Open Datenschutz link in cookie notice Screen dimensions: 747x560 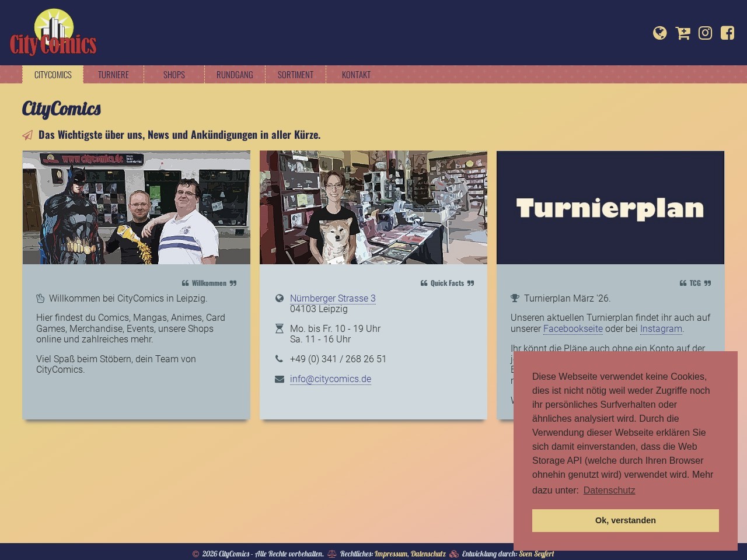point(609,491)
